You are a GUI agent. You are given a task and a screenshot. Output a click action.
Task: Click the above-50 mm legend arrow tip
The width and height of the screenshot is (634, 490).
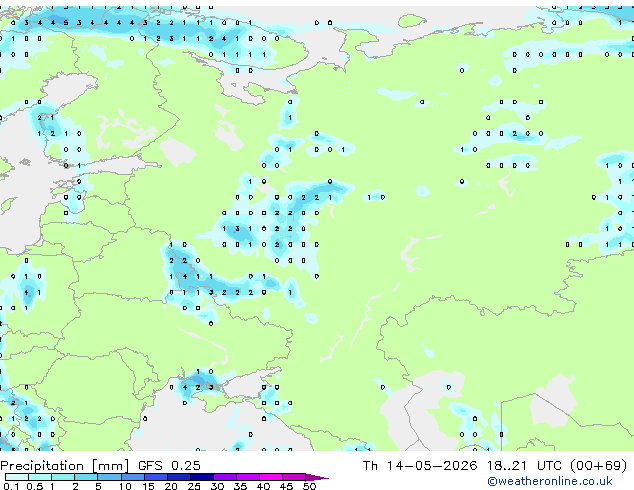coord(317,477)
